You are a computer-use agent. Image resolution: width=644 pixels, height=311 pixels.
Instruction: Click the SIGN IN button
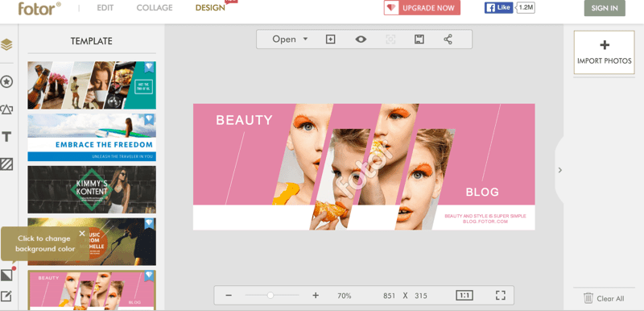(605, 8)
